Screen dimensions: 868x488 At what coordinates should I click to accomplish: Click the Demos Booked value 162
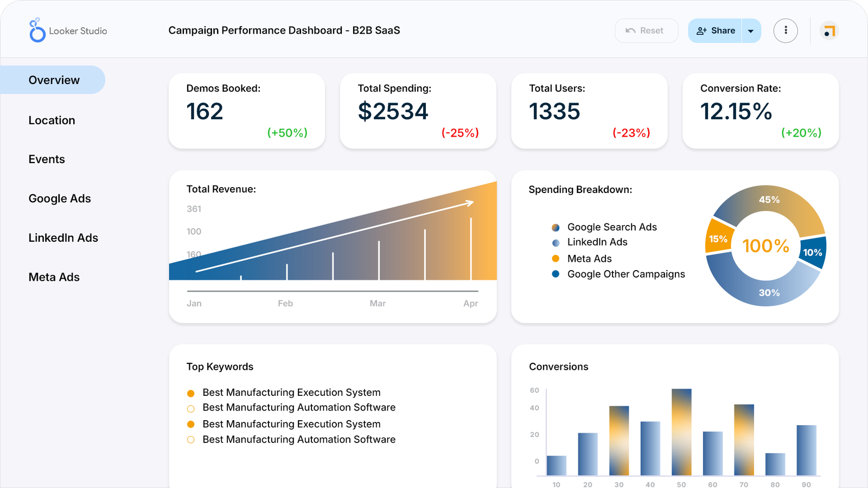pos(205,112)
